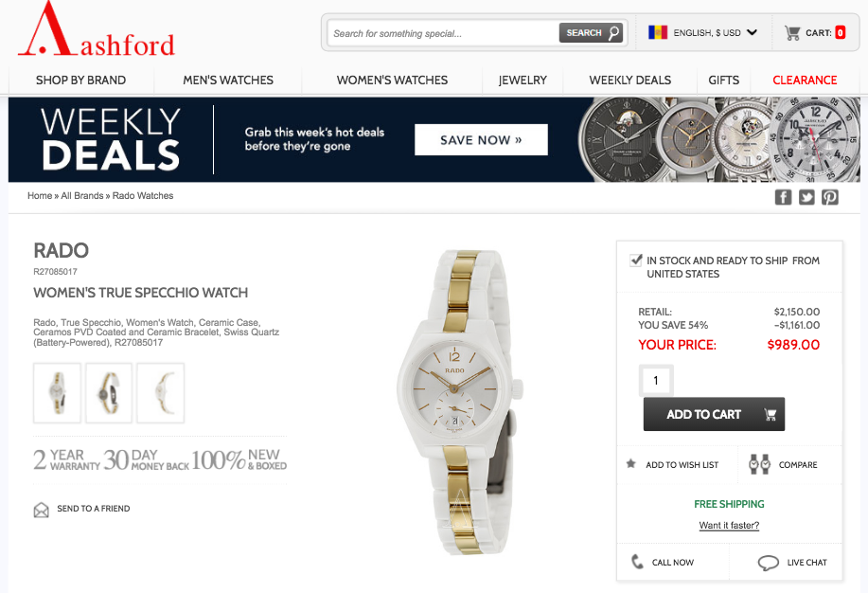Click the Add to Cart button
Image resolution: width=868 pixels, height=593 pixels.
click(x=714, y=414)
